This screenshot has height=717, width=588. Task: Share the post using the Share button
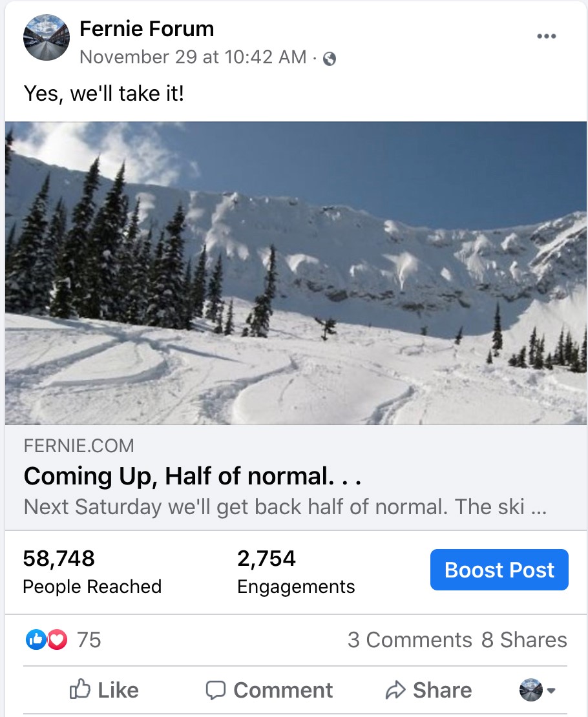(428, 690)
